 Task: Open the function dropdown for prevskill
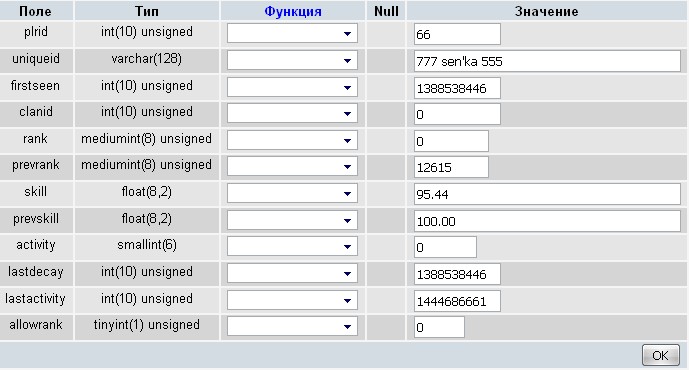tap(292, 221)
